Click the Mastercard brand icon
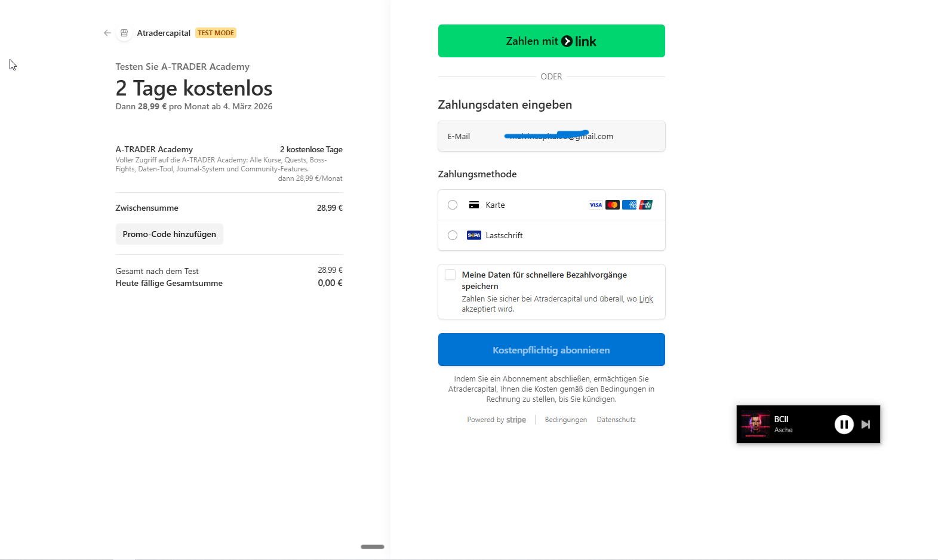The width and height of the screenshot is (938, 560). pyautogui.click(x=612, y=205)
